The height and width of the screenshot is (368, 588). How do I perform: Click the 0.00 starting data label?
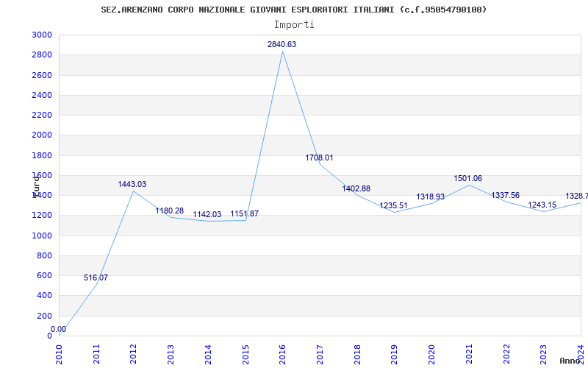click(58, 330)
